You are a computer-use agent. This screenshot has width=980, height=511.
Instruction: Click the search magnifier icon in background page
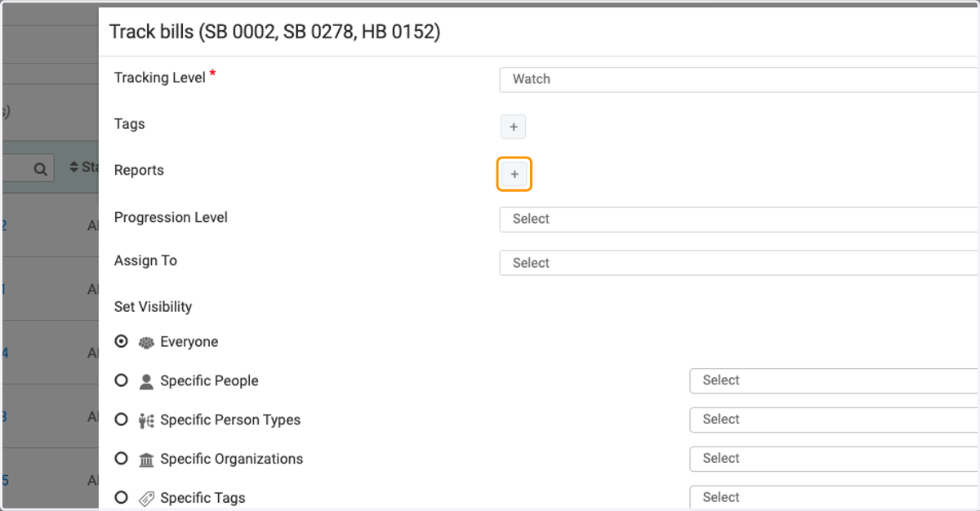[40, 169]
